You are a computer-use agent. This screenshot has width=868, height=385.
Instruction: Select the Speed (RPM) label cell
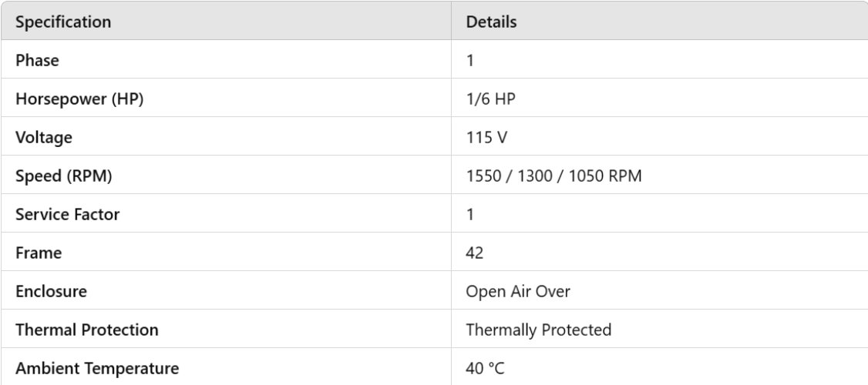(64, 176)
